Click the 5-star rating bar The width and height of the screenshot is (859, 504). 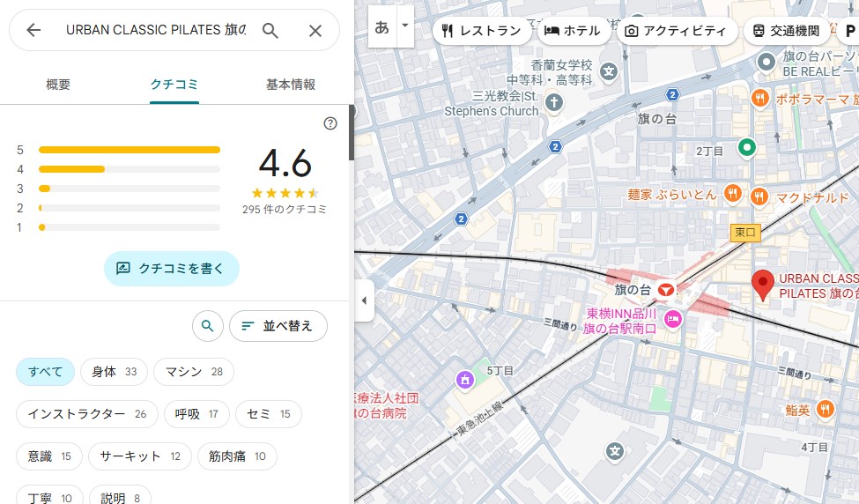(x=130, y=150)
